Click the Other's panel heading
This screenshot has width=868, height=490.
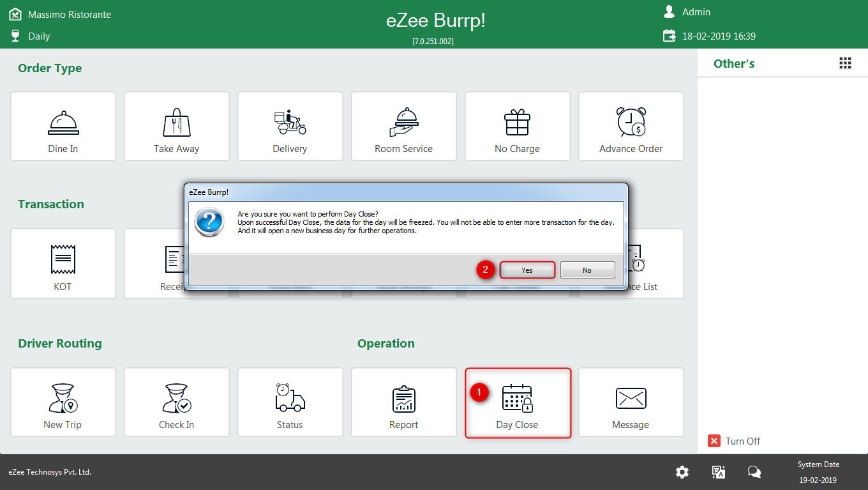click(x=734, y=63)
